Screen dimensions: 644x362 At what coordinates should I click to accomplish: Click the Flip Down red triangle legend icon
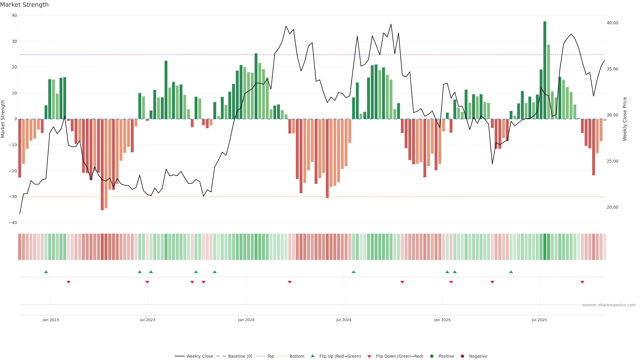tap(369, 356)
